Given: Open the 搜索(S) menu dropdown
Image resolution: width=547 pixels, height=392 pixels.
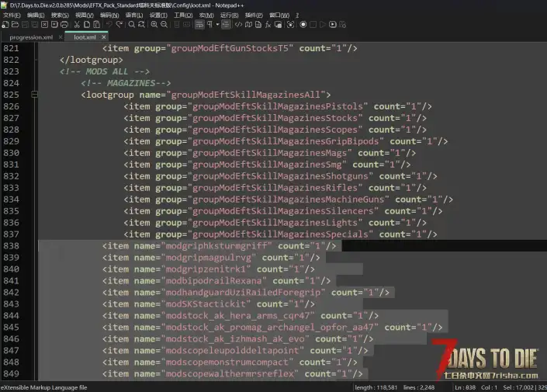Looking at the screenshot, I should point(60,15).
